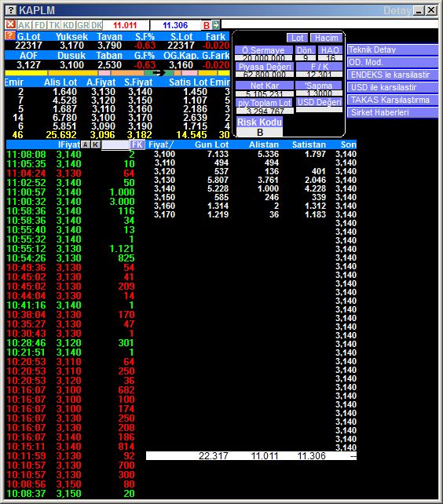Select the KD toolbar button
The height and width of the screenshot is (504, 443).
(68, 25)
